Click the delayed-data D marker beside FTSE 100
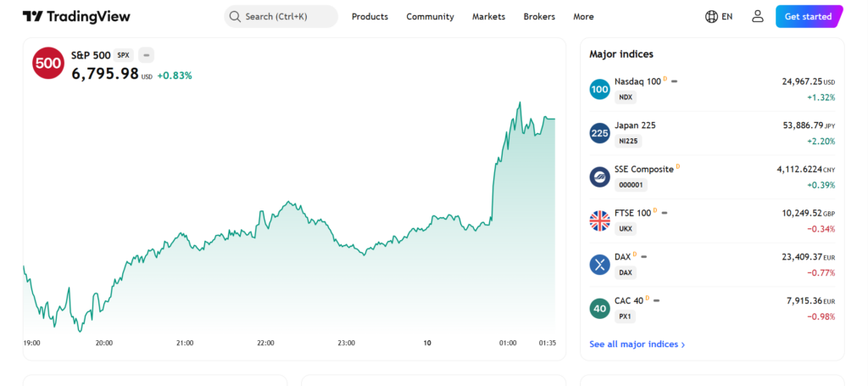 coord(655,210)
